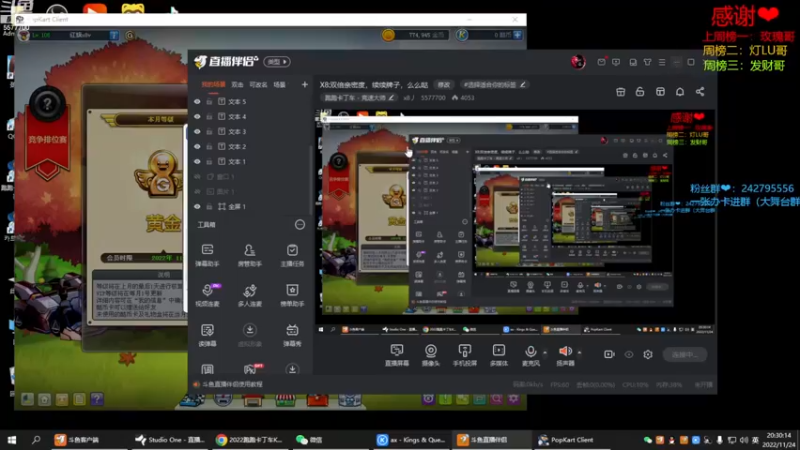Image resolution: width=800 pixels, height=450 pixels.
Task: Click the user avatar in 直播伴侣
Action: pyautogui.click(x=578, y=62)
